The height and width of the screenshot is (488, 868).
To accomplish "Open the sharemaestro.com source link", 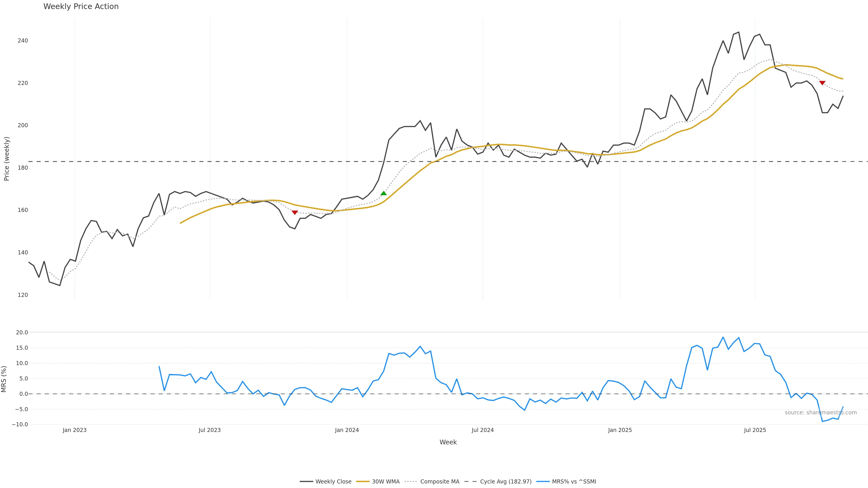I will coord(821,413).
